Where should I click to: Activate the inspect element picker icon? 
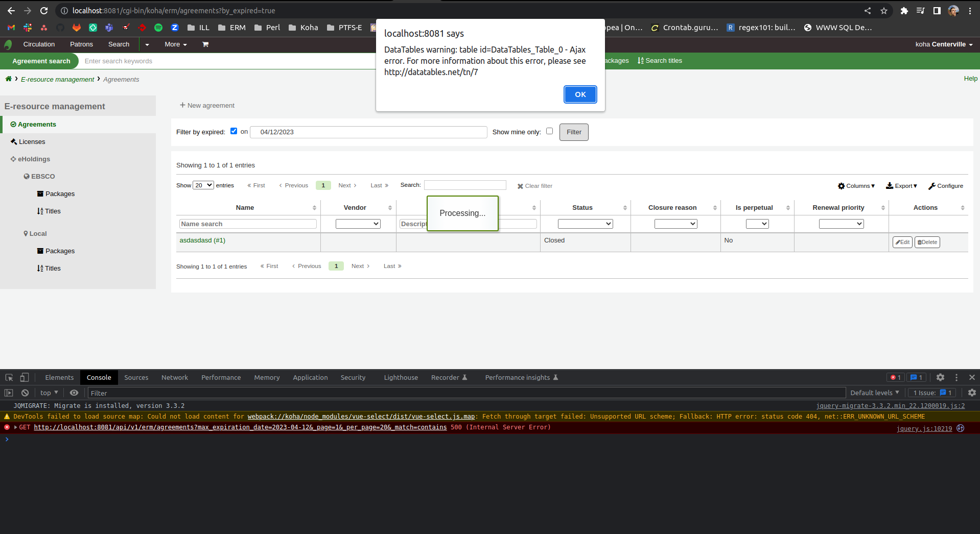(x=9, y=377)
